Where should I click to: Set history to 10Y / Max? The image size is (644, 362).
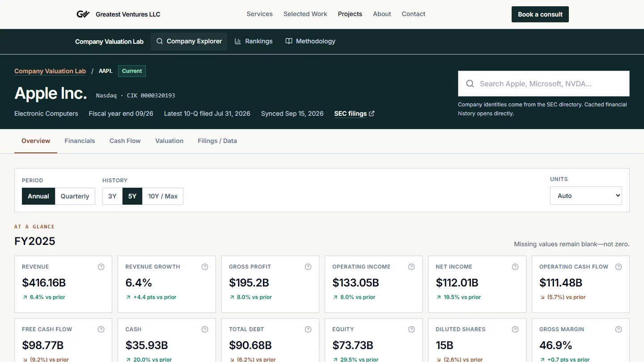[163, 196]
